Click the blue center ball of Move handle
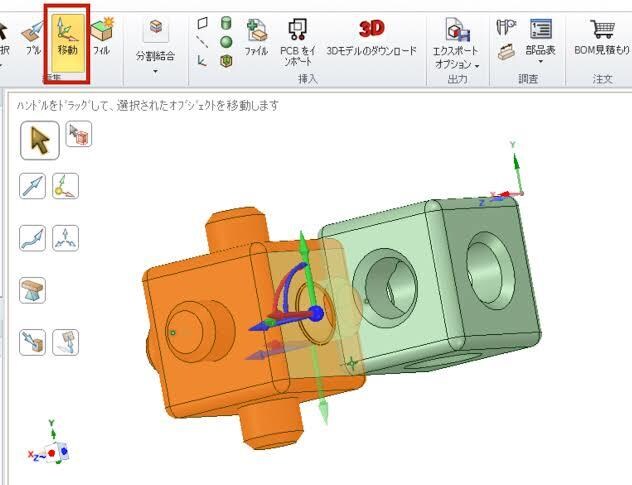The image size is (632, 485). click(x=316, y=314)
